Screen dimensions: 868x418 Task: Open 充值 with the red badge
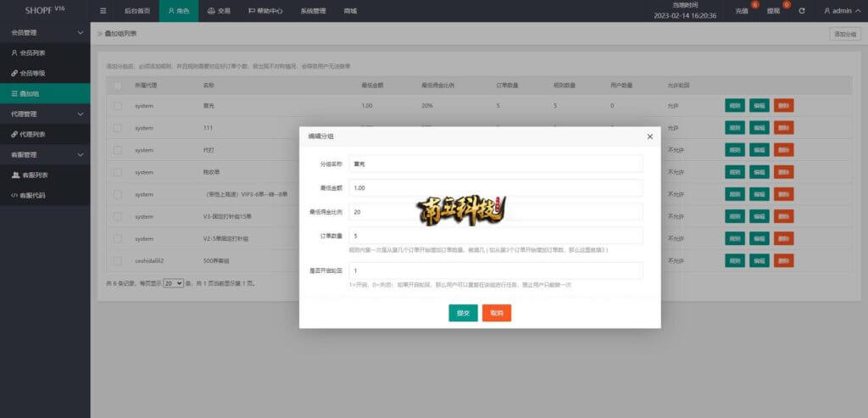742,11
